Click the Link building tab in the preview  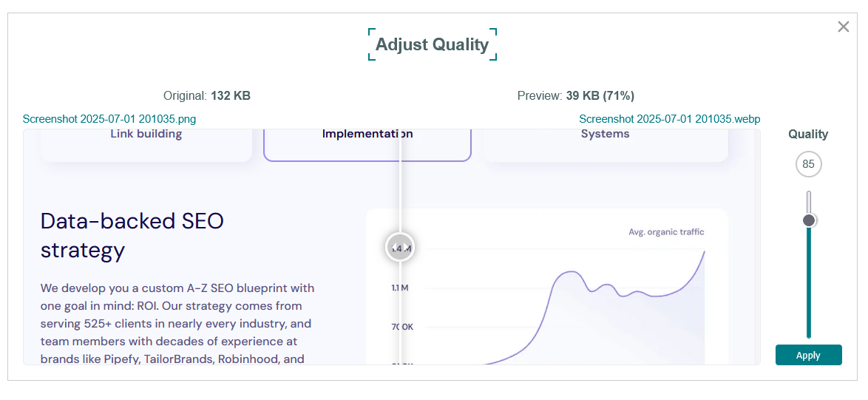146,145
